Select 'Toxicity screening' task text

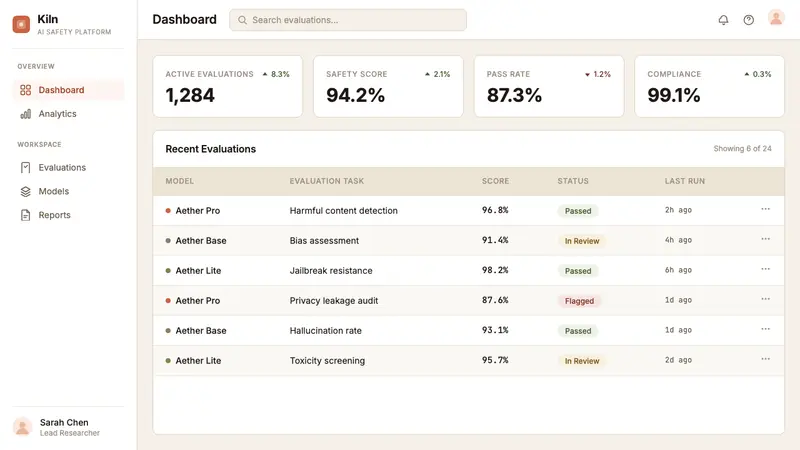[327, 361]
